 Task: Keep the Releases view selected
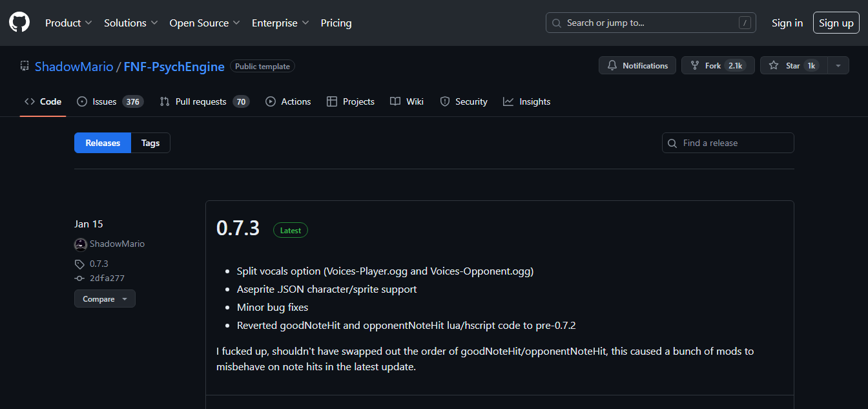pyautogui.click(x=102, y=143)
